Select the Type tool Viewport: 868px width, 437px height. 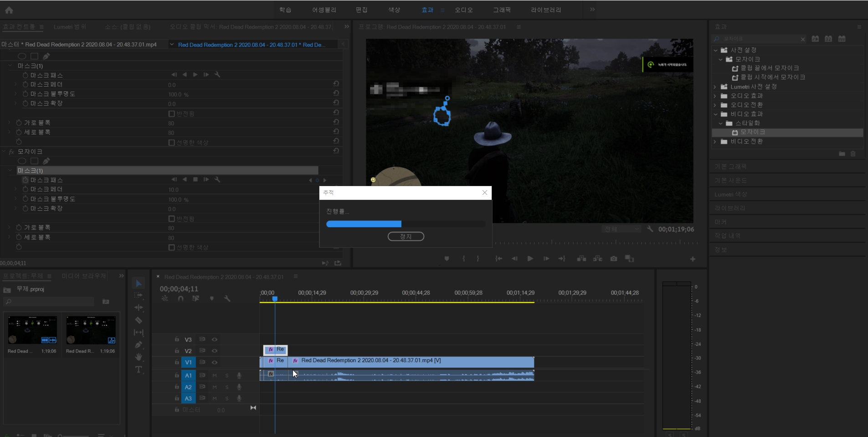click(139, 369)
